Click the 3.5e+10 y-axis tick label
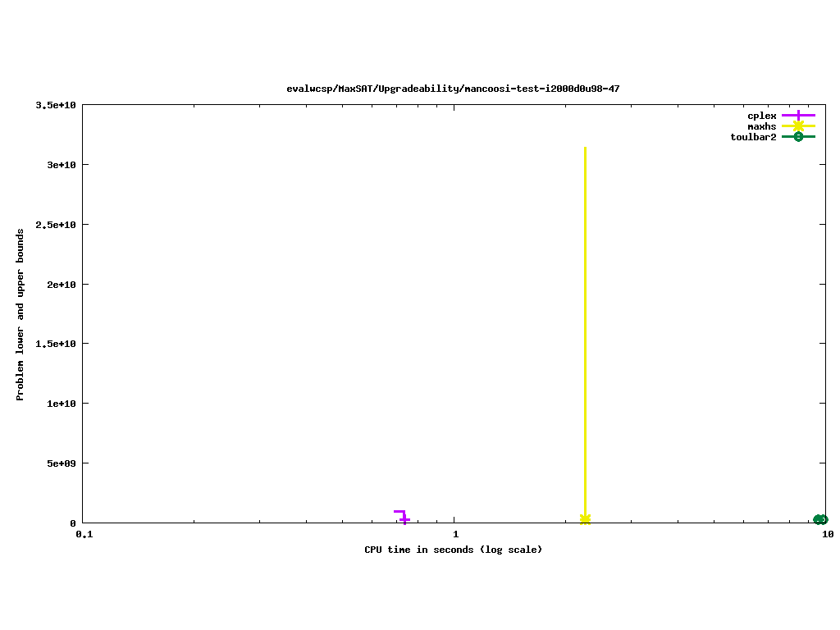Viewport: 840px width, 630px height. click(56, 105)
